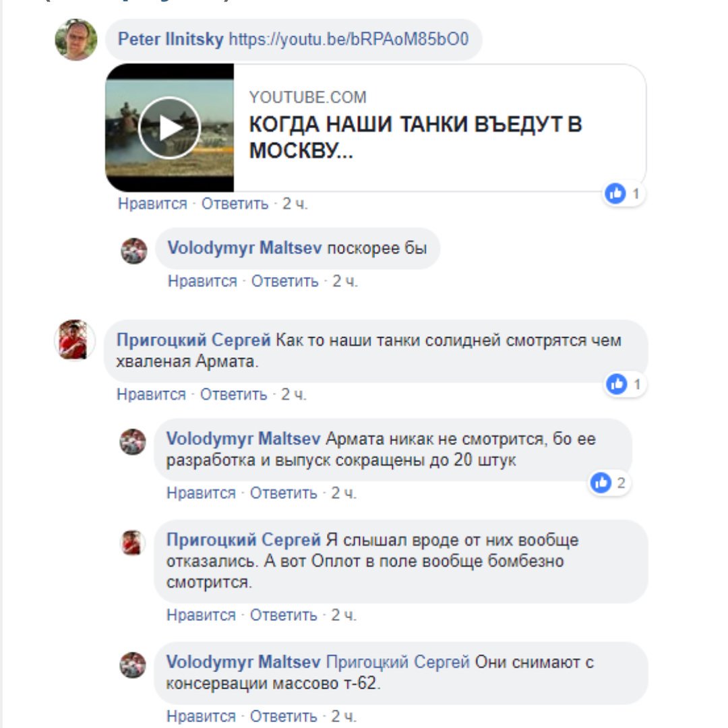This screenshot has width=728, height=728.
Task: Open the video title КОГДА НАШИ ТАНКИ ВЪЕДУТ В МОСКВУ
Action: pyautogui.click(x=415, y=138)
